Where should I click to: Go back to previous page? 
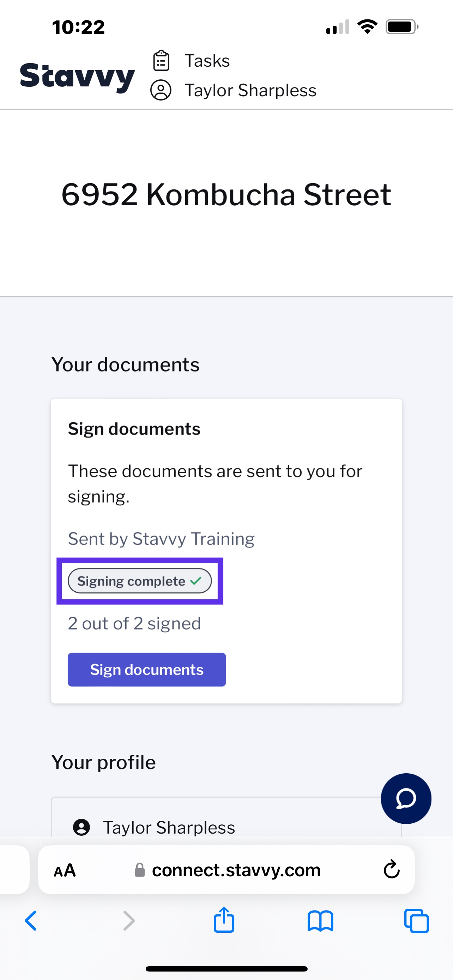click(x=31, y=921)
